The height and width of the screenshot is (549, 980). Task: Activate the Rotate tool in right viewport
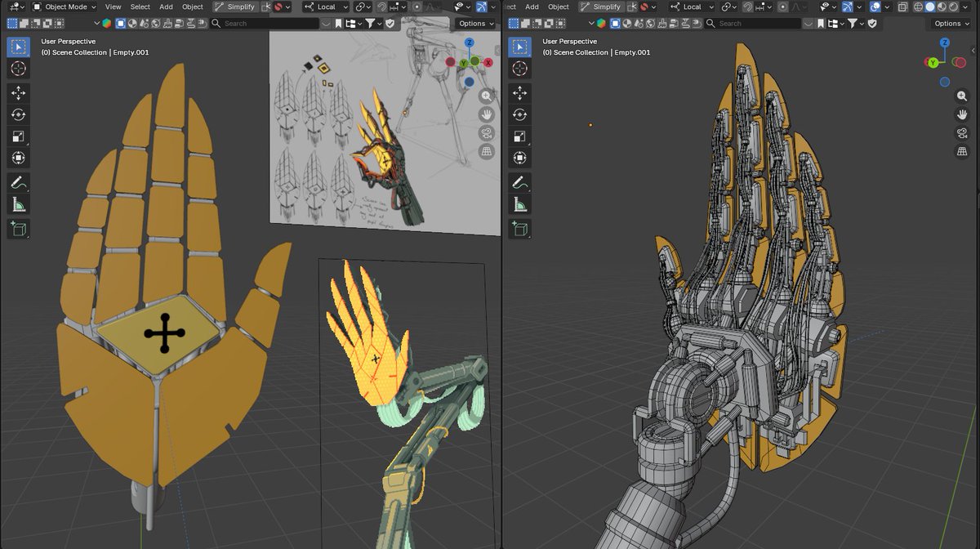[519, 115]
